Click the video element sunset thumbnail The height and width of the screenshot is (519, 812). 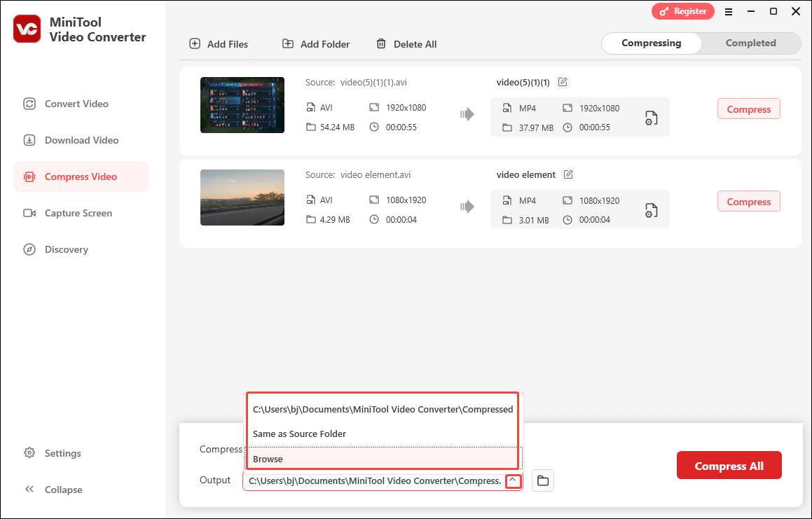pos(242,198)
